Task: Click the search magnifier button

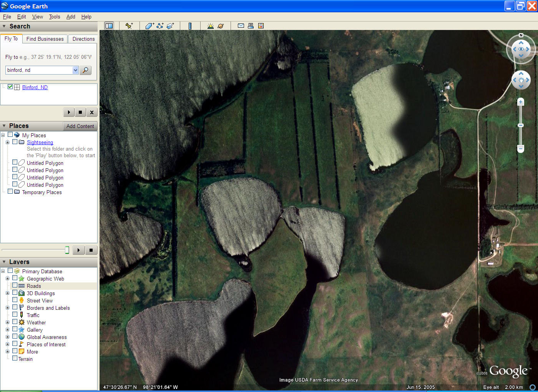Action: click(86, 70)
